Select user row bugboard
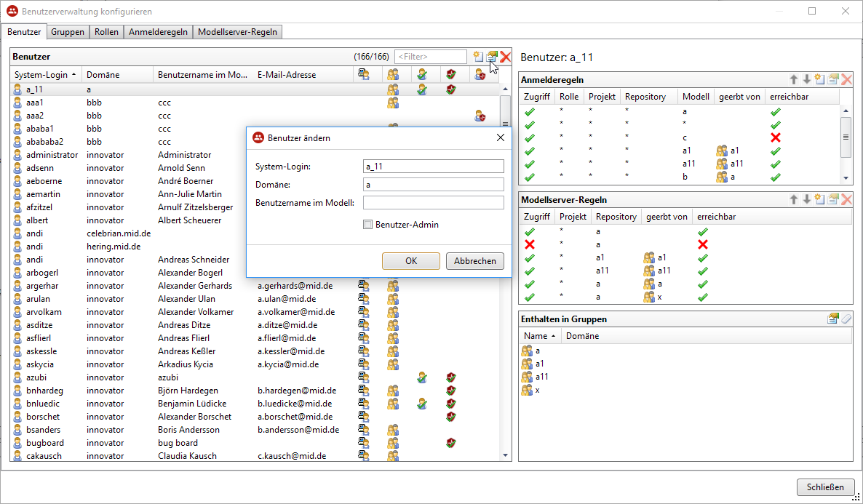Image resolution: width=863 pixels, height=504 pixels. pos(255,443)
